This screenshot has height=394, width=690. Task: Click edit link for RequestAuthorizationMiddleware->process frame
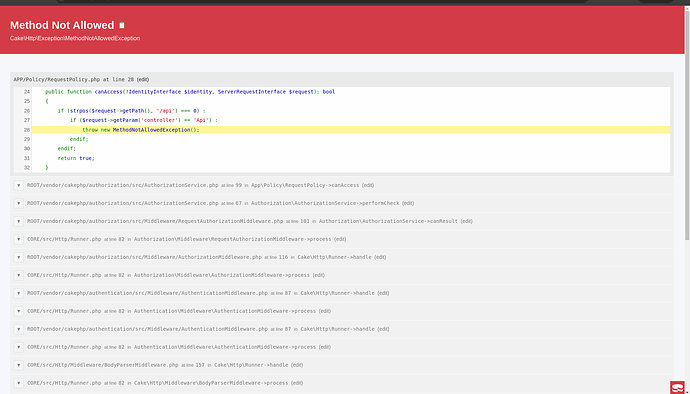(x=340, y=239)
